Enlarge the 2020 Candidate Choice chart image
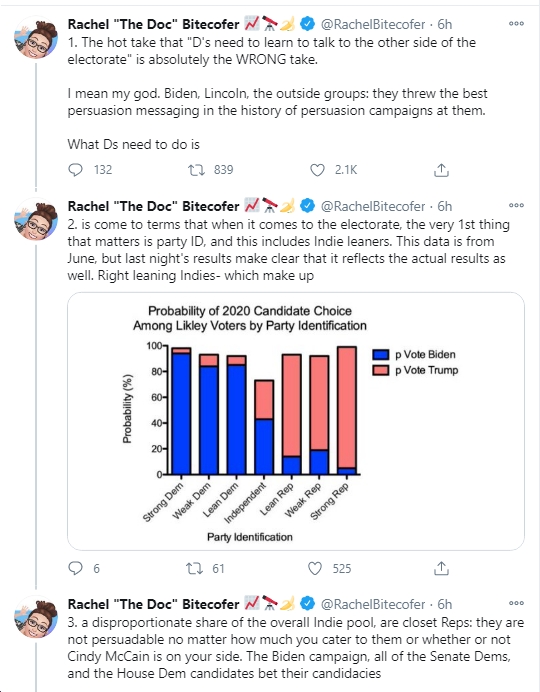Viewport: 540px width, 692px height. [296, 421]
